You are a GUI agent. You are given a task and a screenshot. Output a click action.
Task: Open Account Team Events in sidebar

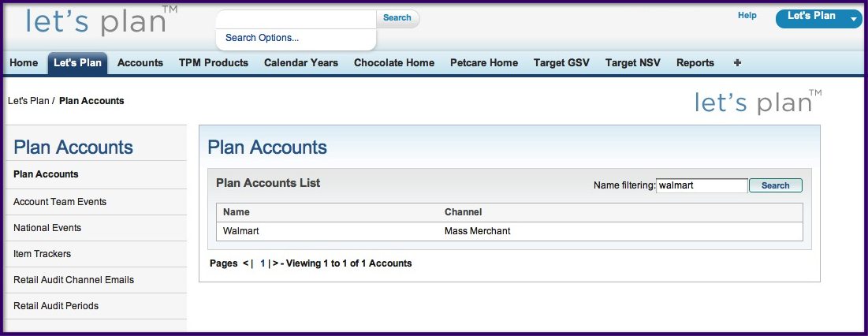pyautogui.click(x=60, y=202)
